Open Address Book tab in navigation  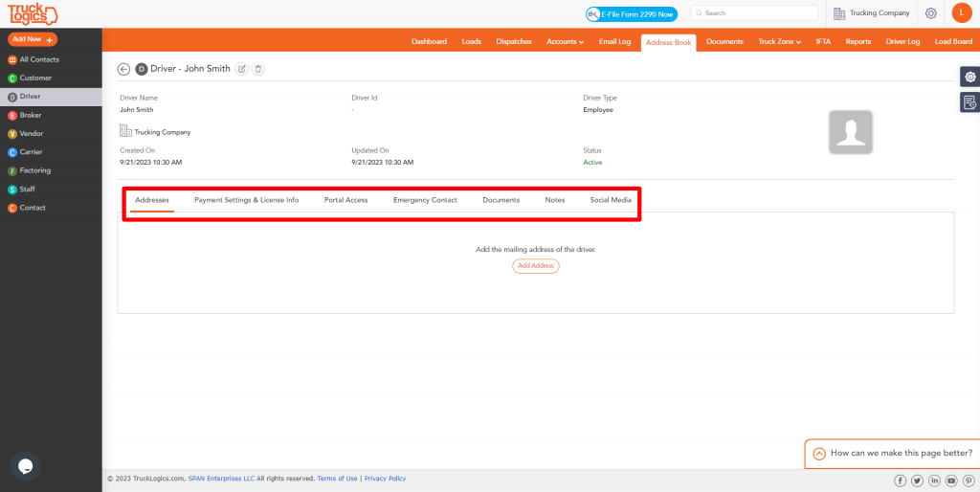(668, 42)
